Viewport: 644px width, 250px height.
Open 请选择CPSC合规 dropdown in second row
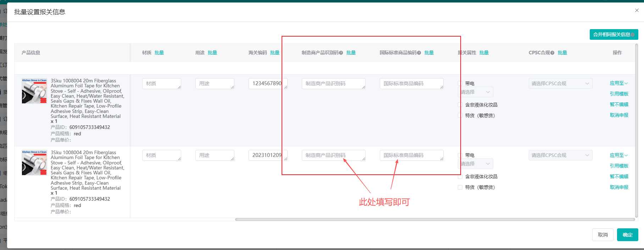(x=560, y=155)
